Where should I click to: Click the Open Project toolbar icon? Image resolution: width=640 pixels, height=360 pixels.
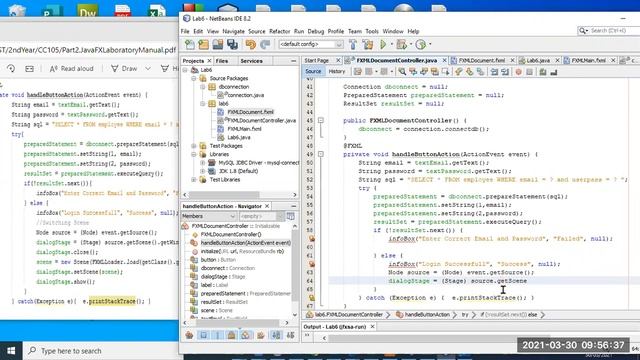click(218, 44)
